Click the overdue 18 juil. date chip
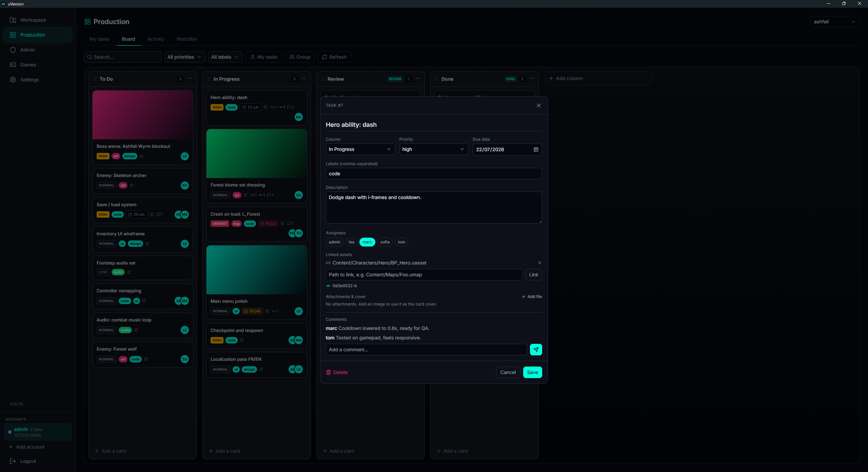The width and height of the screenshot is (868, 472). click(x=268, y=223)
